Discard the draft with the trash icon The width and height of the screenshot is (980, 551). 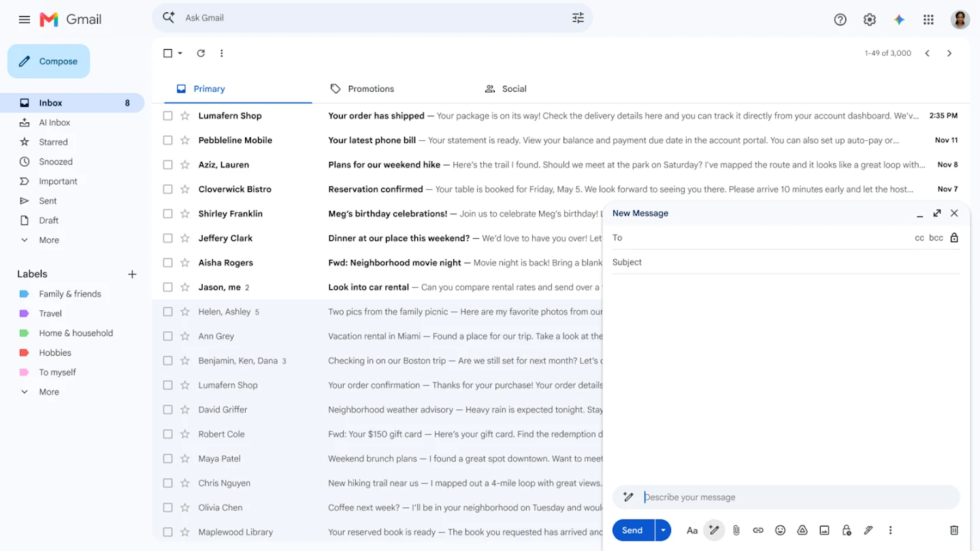(x=954, y=531)
